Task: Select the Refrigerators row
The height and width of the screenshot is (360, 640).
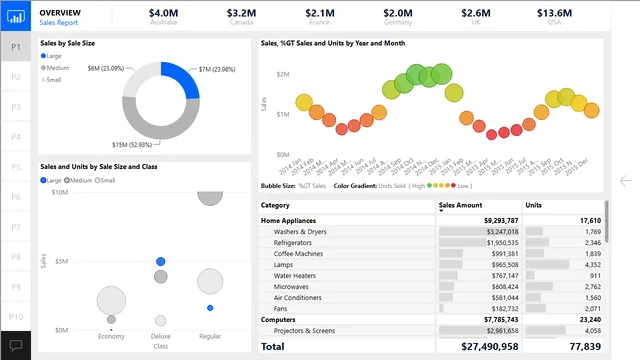Action: (x=431, y=242)
